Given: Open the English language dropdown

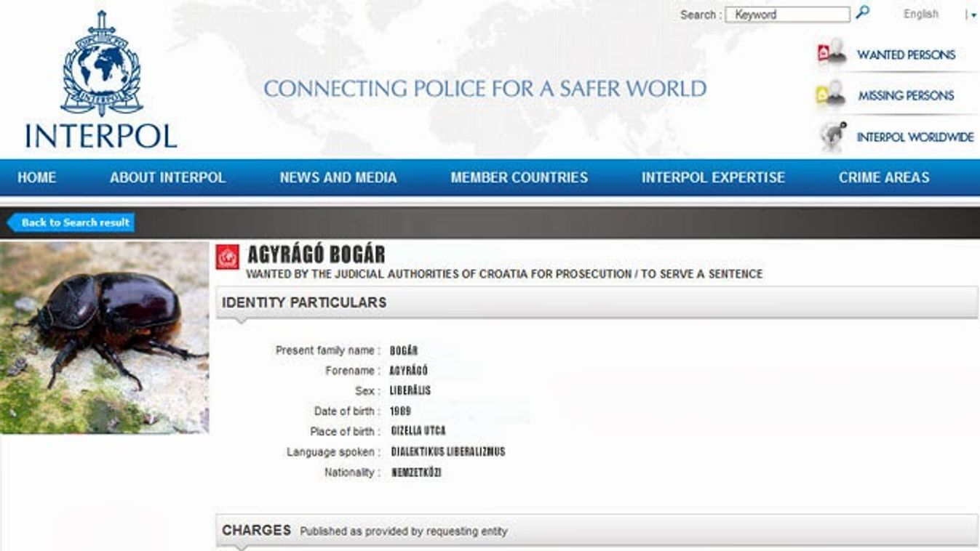Looking at the screenshot, I should click(921, 14).
